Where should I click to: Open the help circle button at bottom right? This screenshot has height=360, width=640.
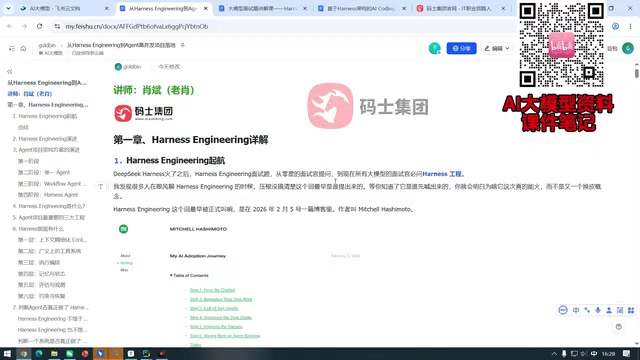[x=619, y=327]
